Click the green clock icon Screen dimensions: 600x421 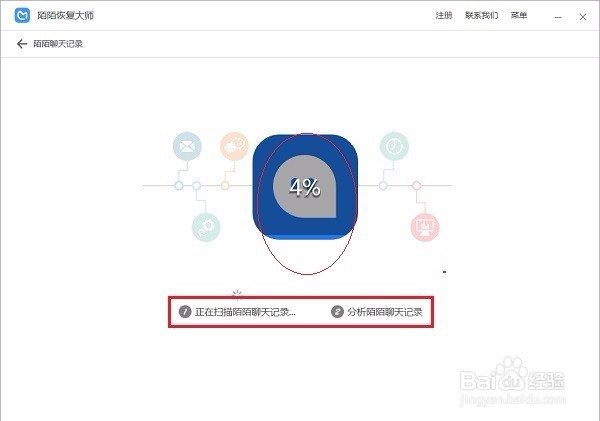click(x=394, y=146)
